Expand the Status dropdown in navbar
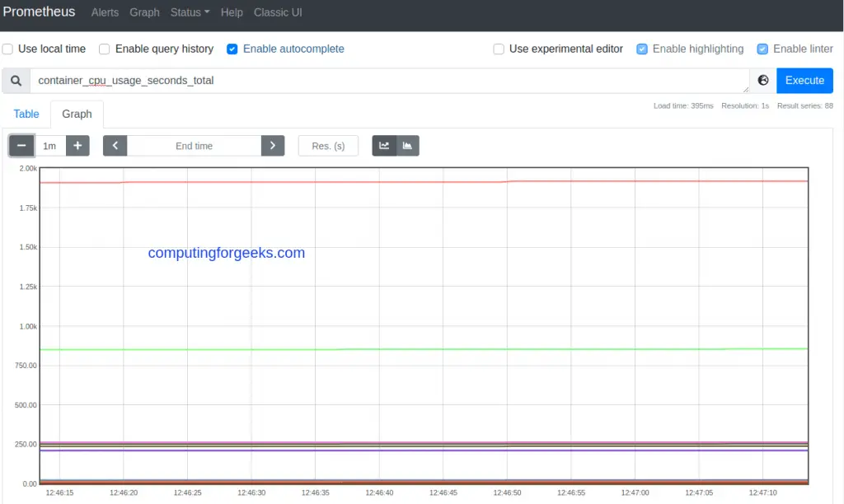 pos(190,12)
